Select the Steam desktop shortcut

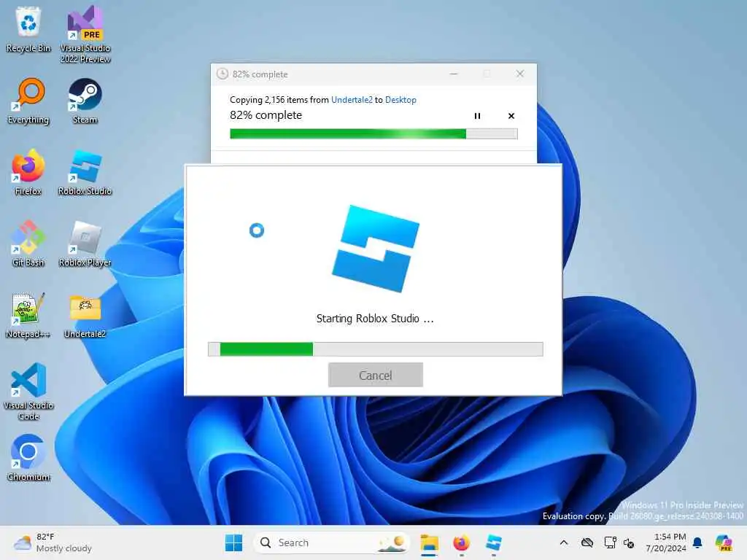(x=85, y=101)
